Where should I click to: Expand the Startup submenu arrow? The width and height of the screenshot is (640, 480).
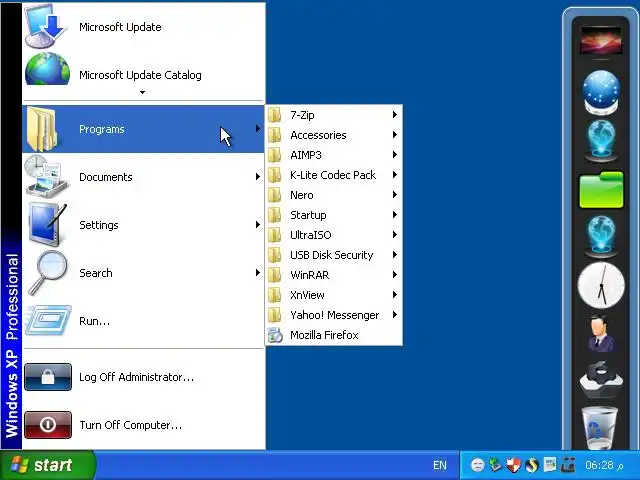[x=395, y=215]
